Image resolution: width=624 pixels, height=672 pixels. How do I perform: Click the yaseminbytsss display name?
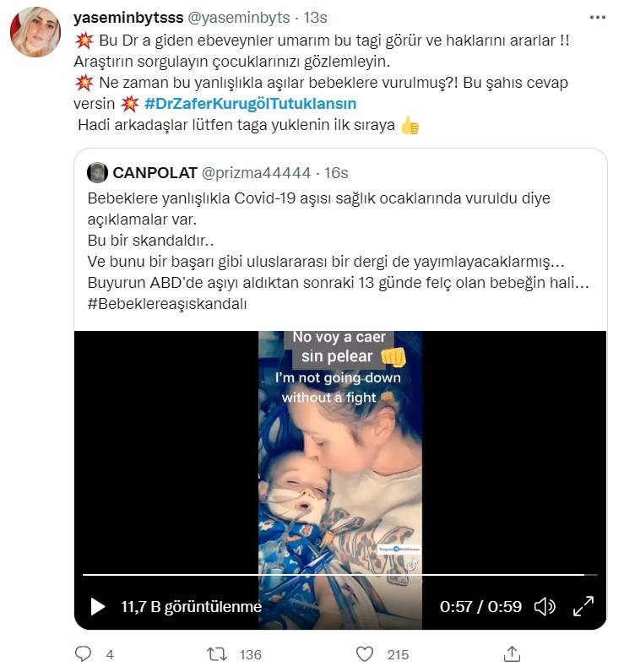(128, 18)
